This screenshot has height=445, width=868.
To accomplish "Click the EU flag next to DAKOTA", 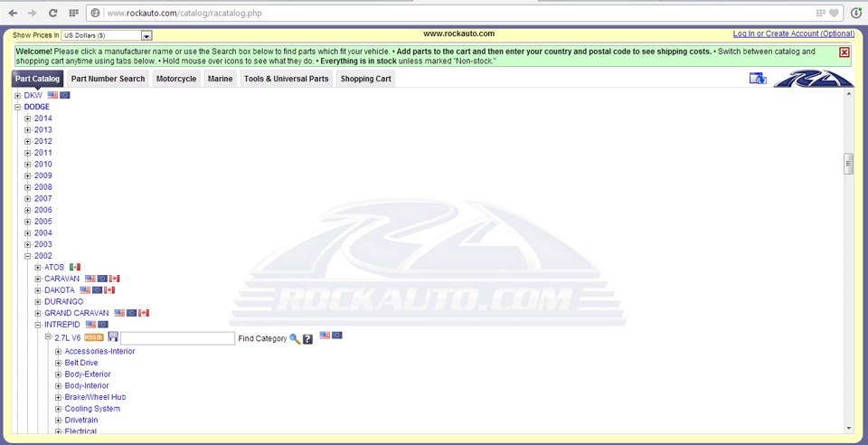I will click(98, 290).
